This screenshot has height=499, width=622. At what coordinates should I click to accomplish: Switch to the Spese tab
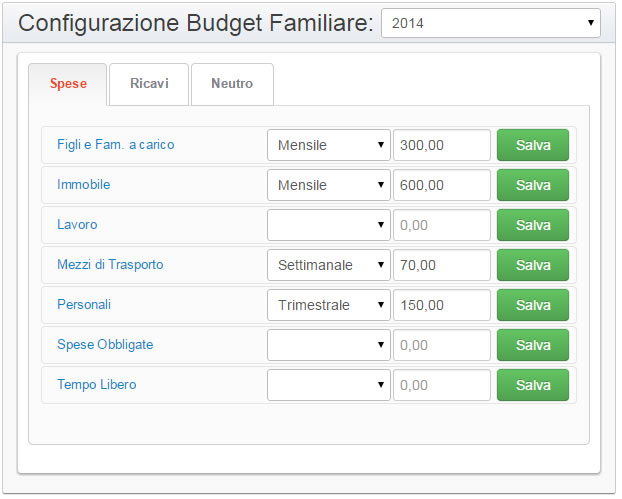(68, 84)
